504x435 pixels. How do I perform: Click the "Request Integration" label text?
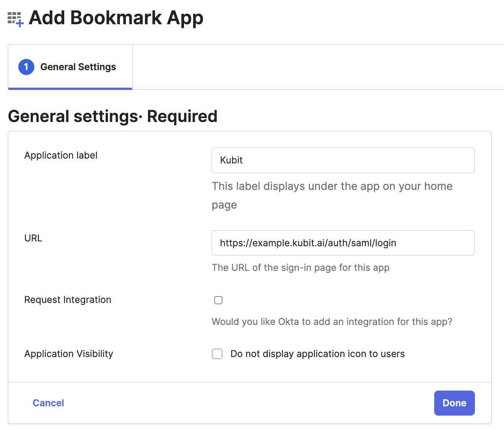point(68,300)
